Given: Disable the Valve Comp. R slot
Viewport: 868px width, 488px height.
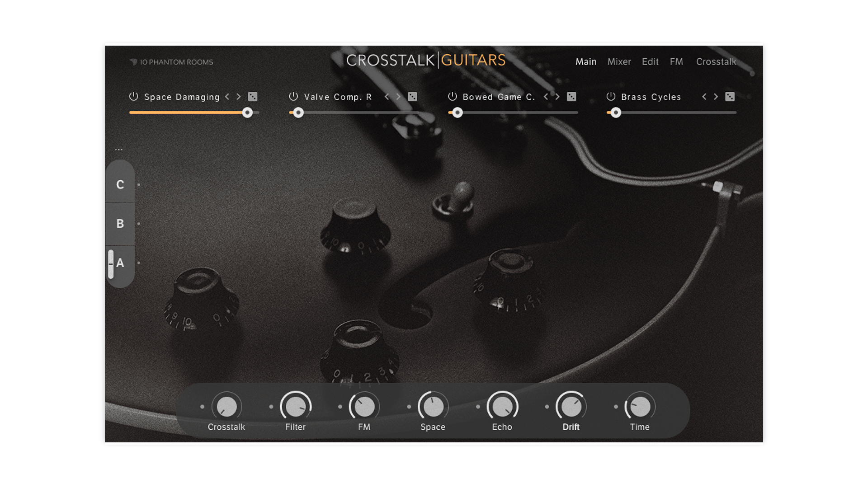Looking at the screenshot, I should pos(293,96).
